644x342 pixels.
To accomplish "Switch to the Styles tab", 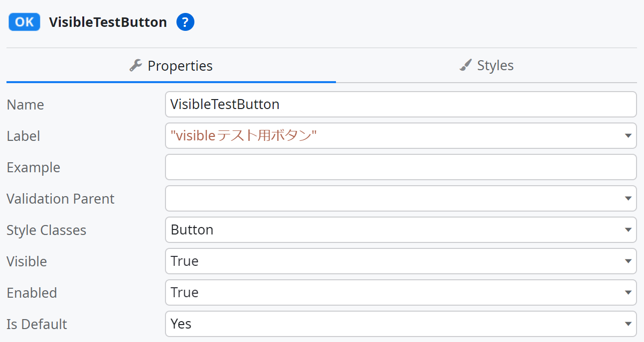I will coord(486,66).
